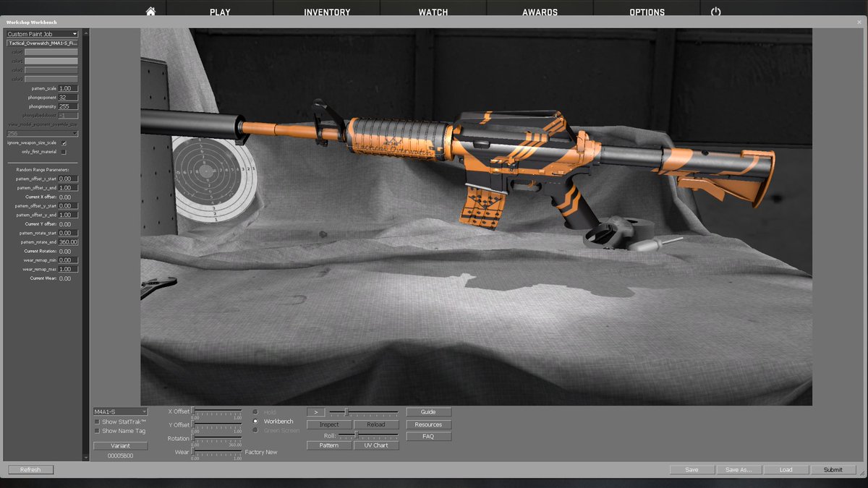868x488 pixels.
Task: Open the view_model_exponent_override_size dropdown
Action: point(43,134)
